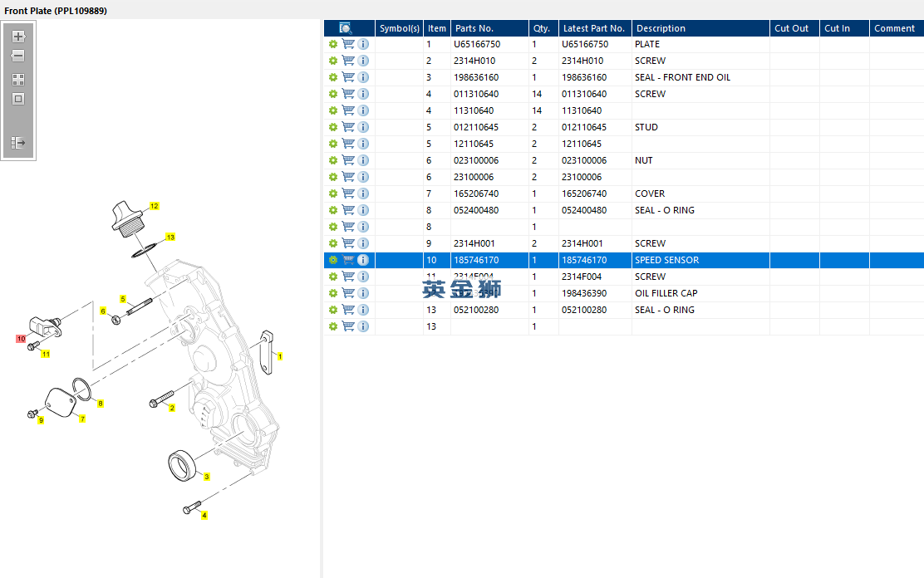Click description SPEED SENSOR cell
The height and width of the screenshot is (578, 924).
(x=700, y=260)
